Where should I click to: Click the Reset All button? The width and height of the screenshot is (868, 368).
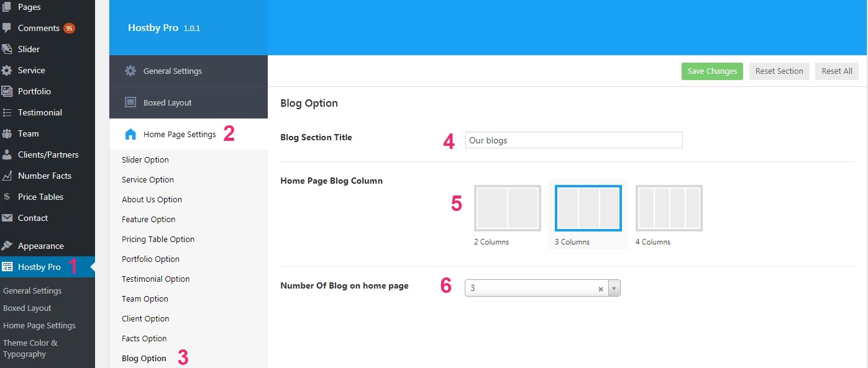837,71
